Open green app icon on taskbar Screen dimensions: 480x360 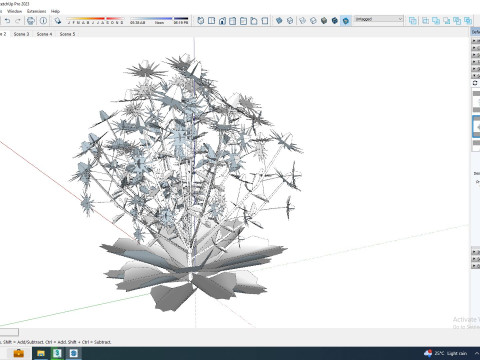tap(57, 353)
